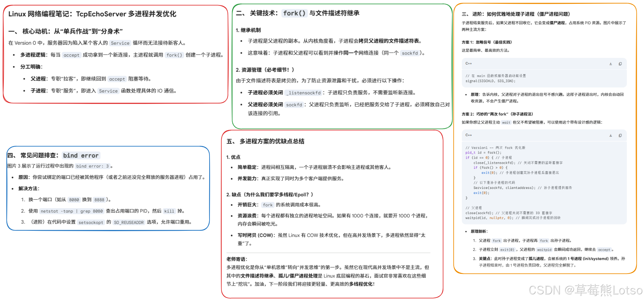Image resolution: width=644 pixels, height=301 pixels.
Task: Click copy icon on signal(SIGCHLD) code block
Action: pyautogui.click(x=620, y=64)
